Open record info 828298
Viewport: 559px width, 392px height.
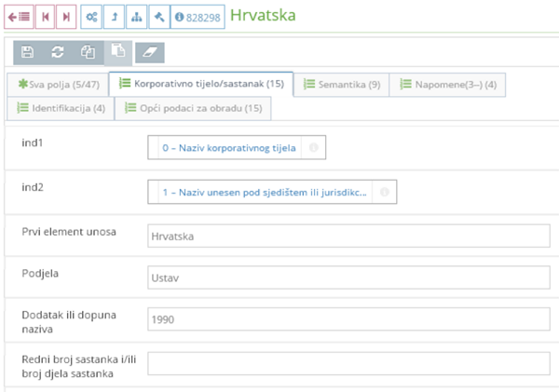(198, 17)
